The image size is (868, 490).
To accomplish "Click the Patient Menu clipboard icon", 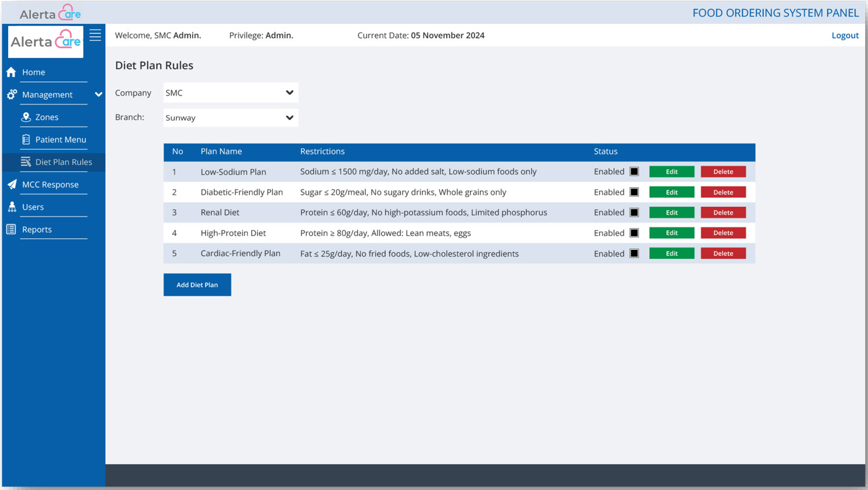I will (x=26, y=139).
